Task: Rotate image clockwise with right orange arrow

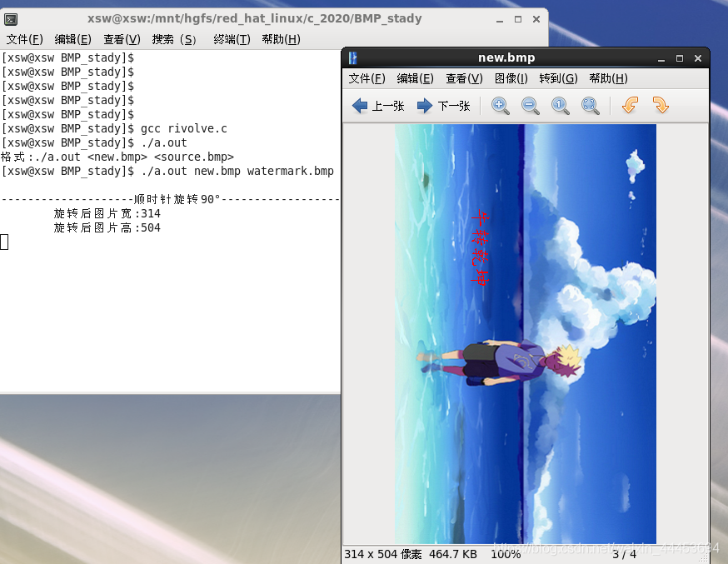Action: (661, 105)
